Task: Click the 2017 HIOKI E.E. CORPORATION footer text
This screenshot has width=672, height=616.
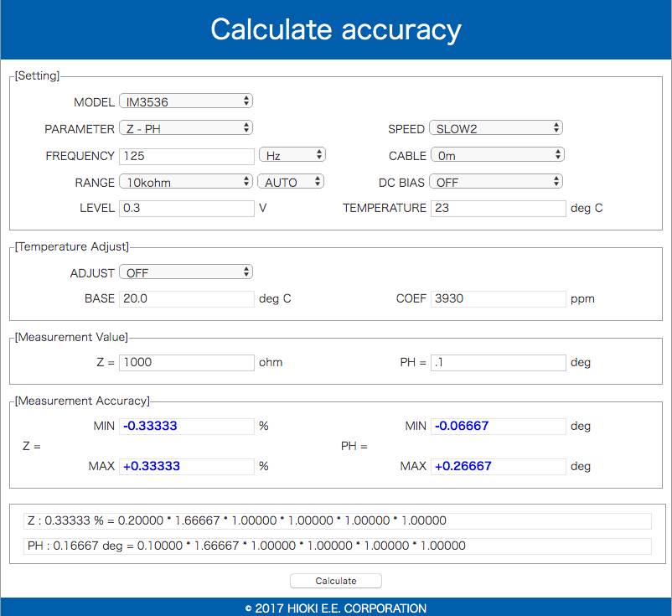Action: 336,608
